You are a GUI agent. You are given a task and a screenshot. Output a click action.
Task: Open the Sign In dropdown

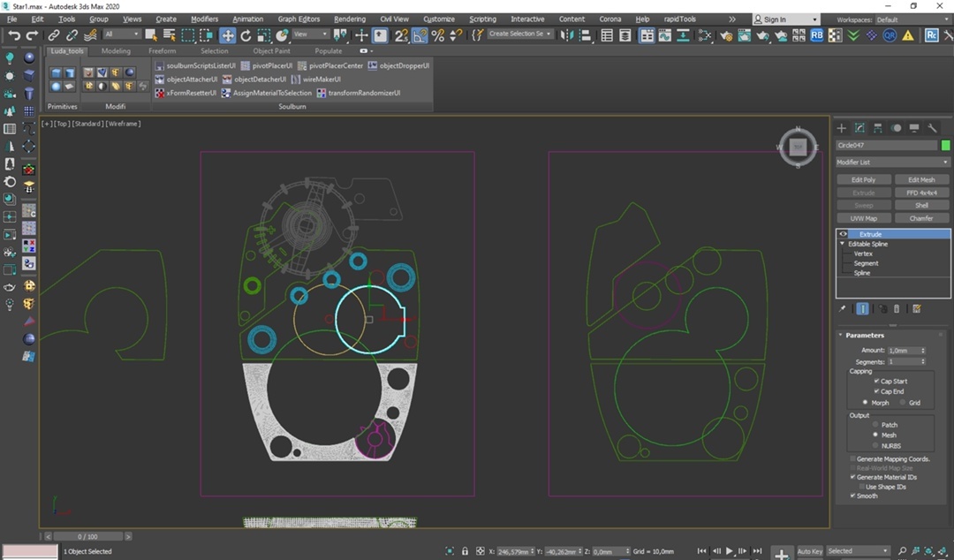[786, 19]
